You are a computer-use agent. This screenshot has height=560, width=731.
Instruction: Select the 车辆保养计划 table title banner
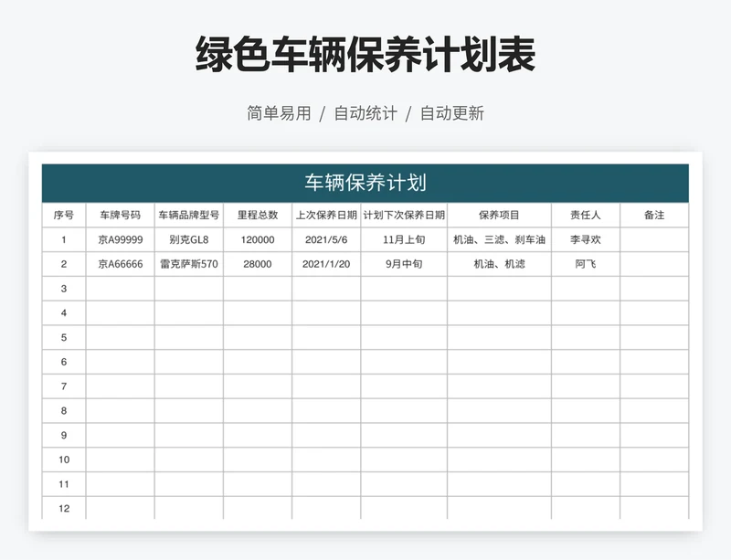tap(365, 183)
